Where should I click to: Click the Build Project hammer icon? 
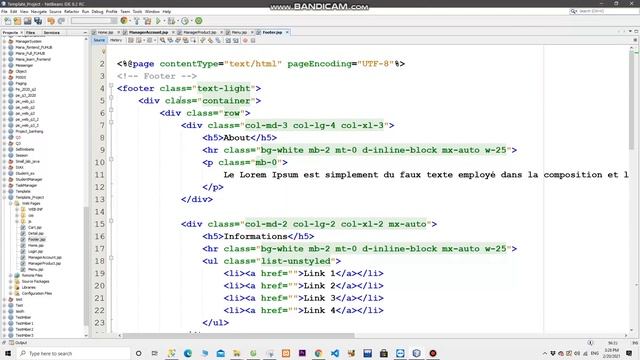click(x=137, y=21)
